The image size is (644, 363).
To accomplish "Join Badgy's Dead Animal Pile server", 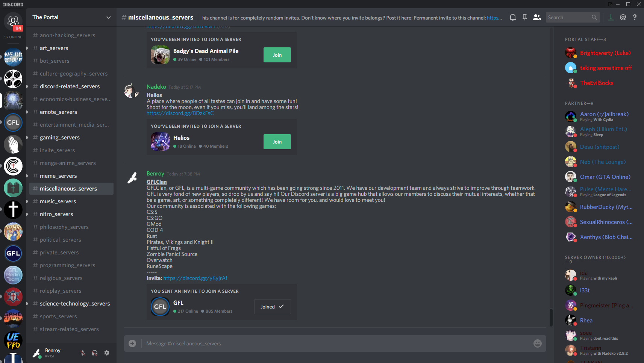I will pos(277,55).
